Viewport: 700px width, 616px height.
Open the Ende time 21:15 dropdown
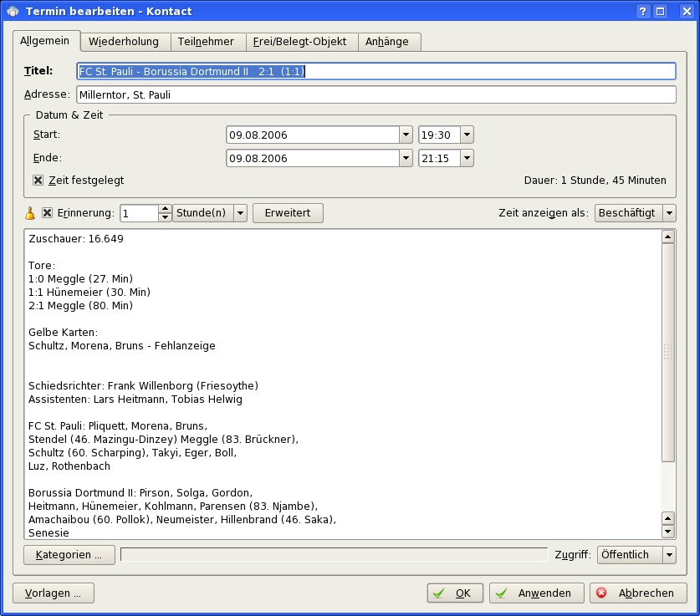(x=467, y=158)
